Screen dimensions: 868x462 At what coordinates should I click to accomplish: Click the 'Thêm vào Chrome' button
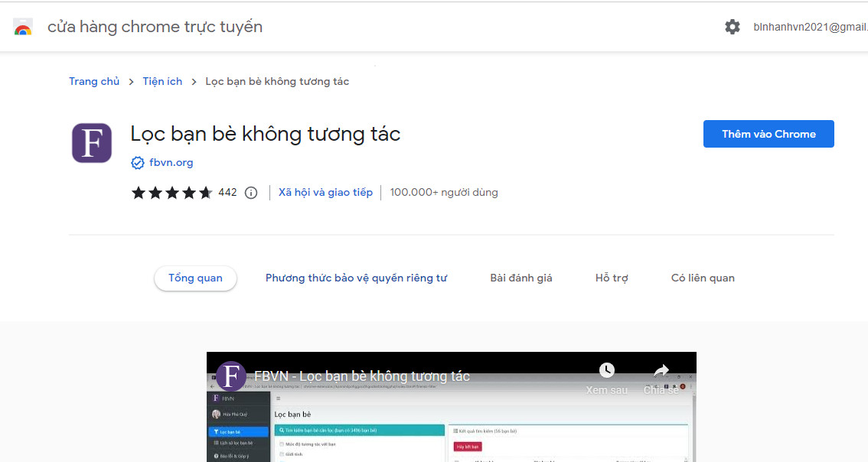(x=768, y=133)
